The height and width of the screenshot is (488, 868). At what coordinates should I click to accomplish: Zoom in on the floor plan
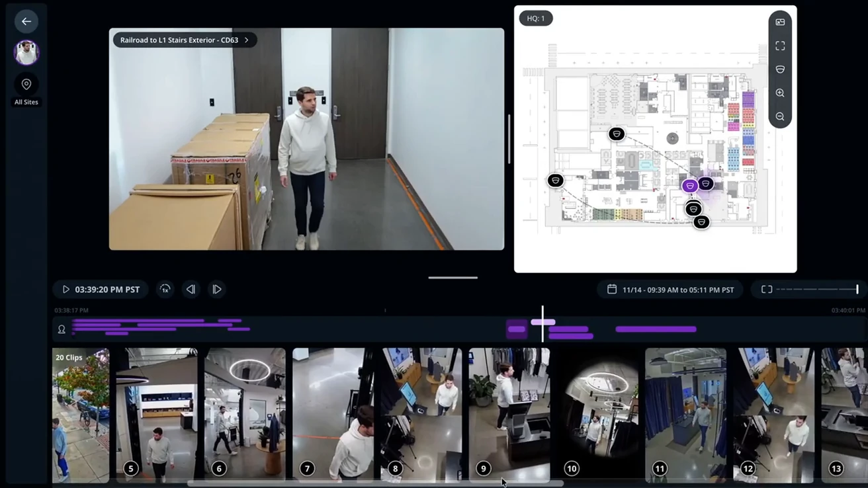[780, 93]
